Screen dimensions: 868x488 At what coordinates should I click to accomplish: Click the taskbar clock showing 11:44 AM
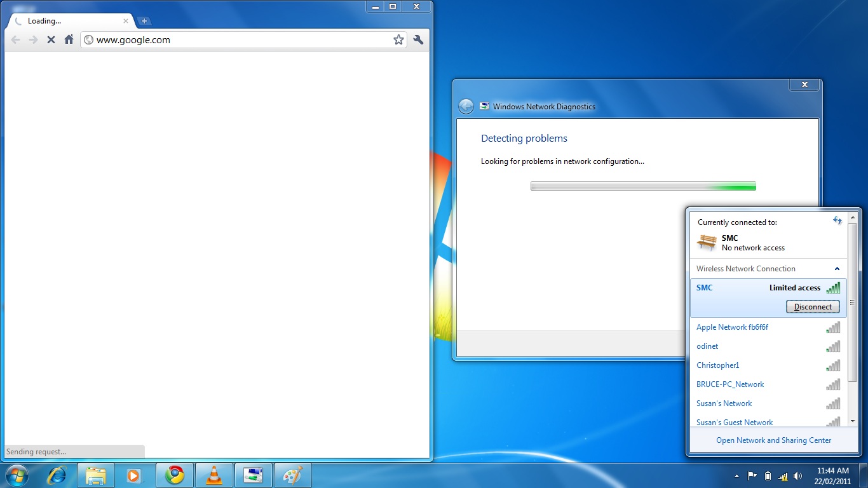[x=832, y=476]
